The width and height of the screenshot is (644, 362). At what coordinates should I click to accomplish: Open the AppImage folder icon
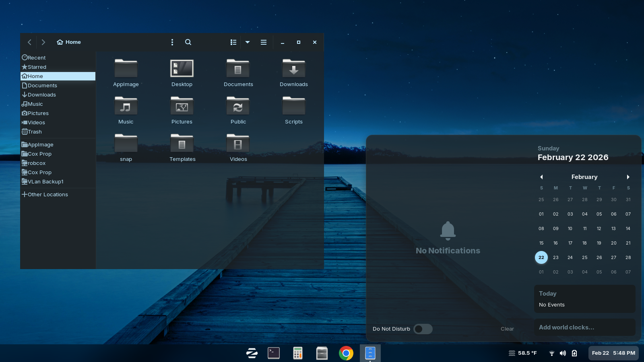click(x=126, y=69)
